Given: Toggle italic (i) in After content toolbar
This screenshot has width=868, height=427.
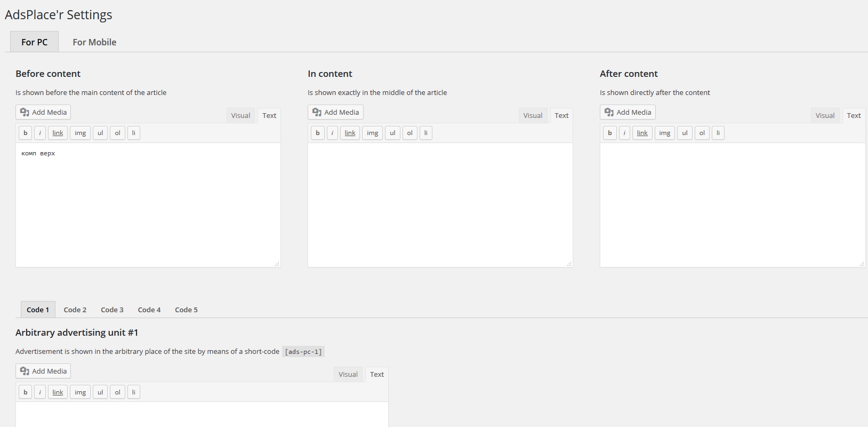Looking at the screenshot, I should point(624,133).
